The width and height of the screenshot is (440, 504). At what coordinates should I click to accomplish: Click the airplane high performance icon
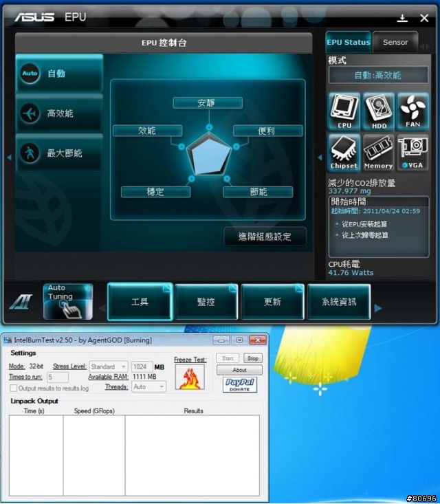click(30, 113)
